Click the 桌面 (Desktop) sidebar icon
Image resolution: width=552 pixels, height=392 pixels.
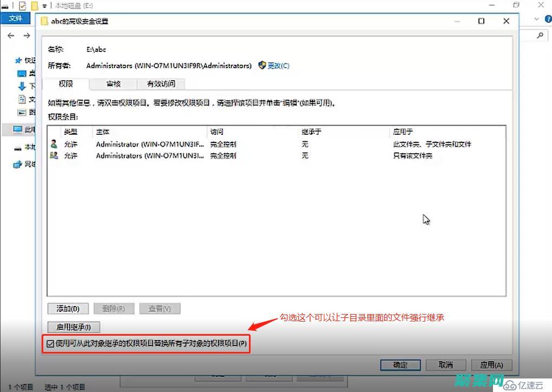click(x=22, y=74)
